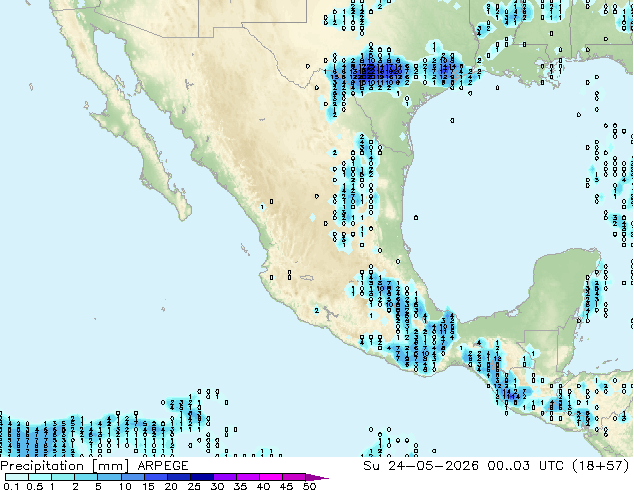Image resolution: width=634 pixels, height=490 pixels.
Task: Click the '0.5' legend value
Action: coord(35,486)
